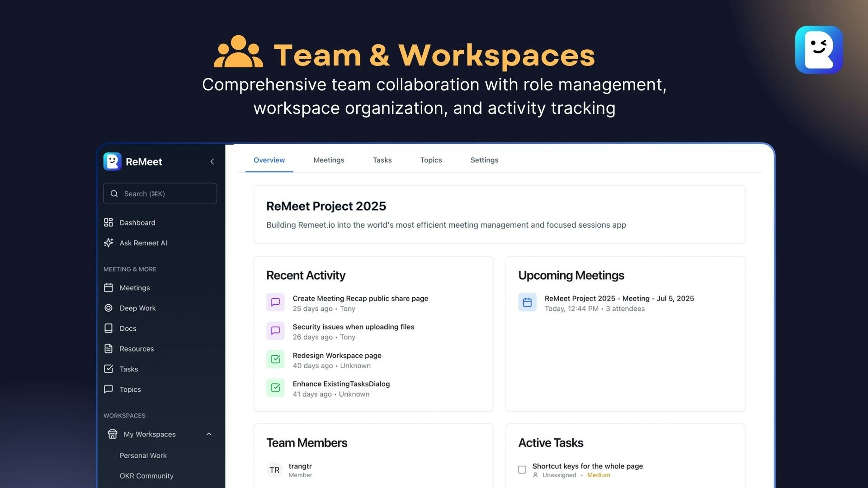The width and height of the screenshot is (868, 488).
Task: Click the Docs book icon
Action: [x=108, y=328]
